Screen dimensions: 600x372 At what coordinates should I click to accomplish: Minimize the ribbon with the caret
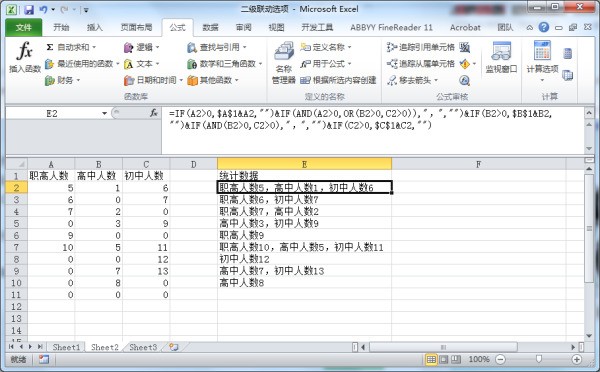point(530,28)
